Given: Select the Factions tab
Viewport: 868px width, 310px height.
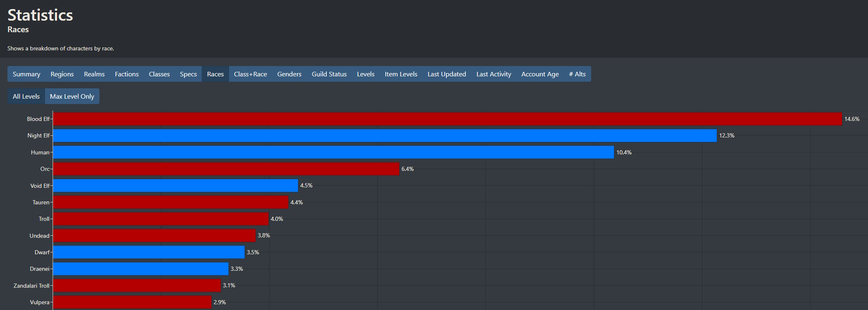Looking at the screenshot, I should pyautogui.click(x=127, y=74).
